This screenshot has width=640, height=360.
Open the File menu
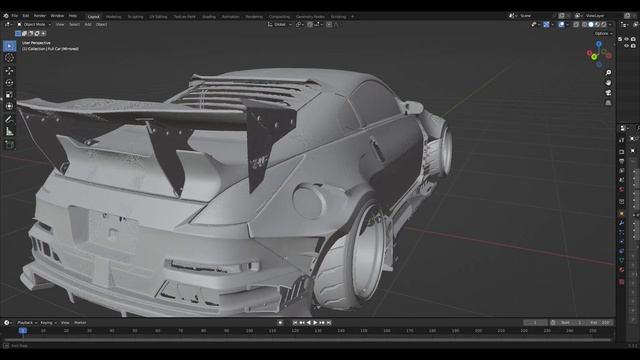click(x=15, y=16)
